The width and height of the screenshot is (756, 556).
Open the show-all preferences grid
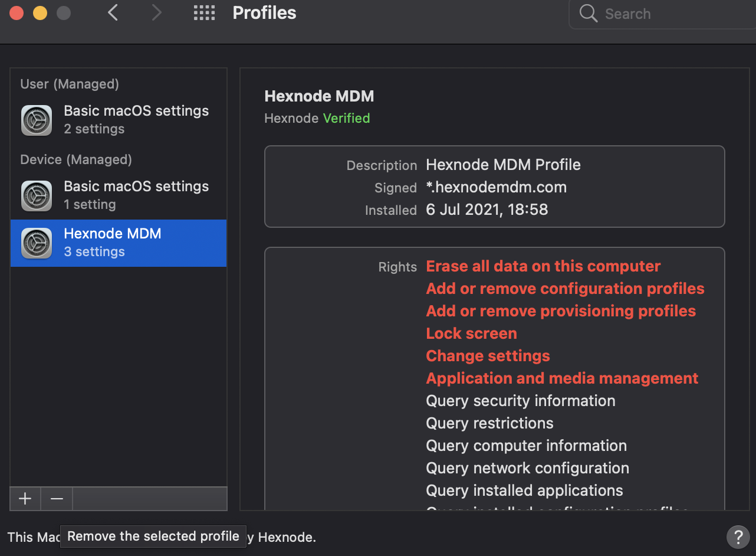click(205, 13)
